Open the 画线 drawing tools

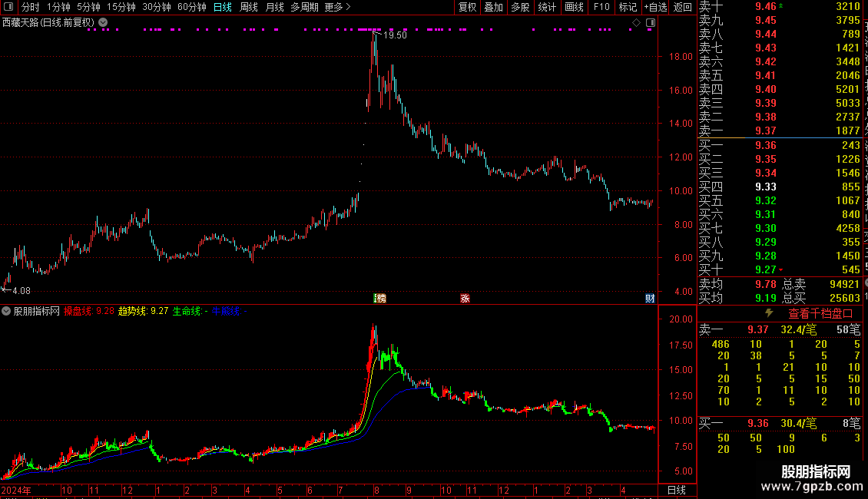(574, 7)
